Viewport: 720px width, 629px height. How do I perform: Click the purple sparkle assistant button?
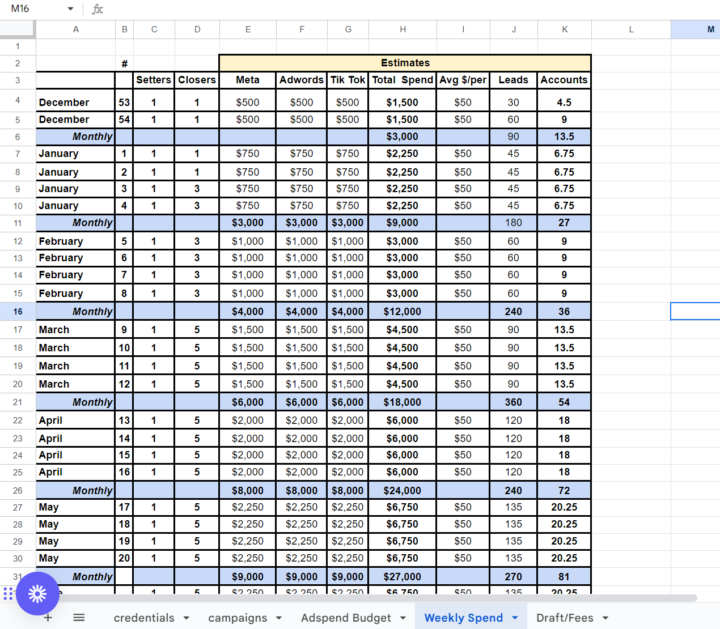point(38,594)
